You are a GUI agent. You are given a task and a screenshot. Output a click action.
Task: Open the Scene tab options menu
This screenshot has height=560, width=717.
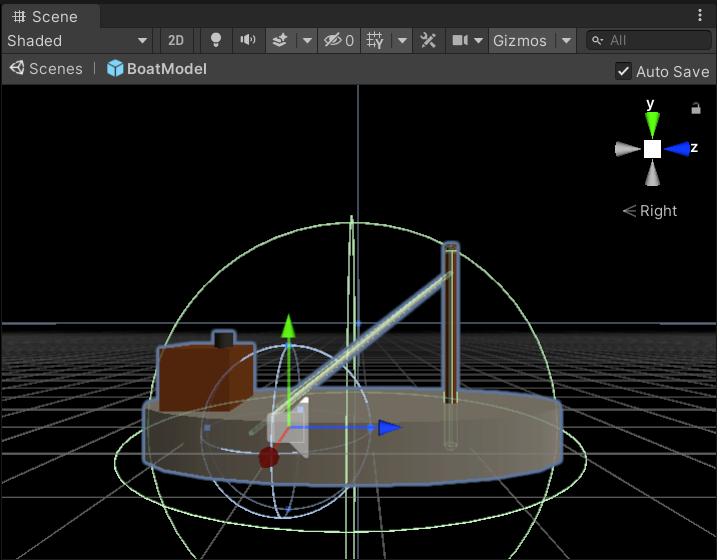coord(700,16)
